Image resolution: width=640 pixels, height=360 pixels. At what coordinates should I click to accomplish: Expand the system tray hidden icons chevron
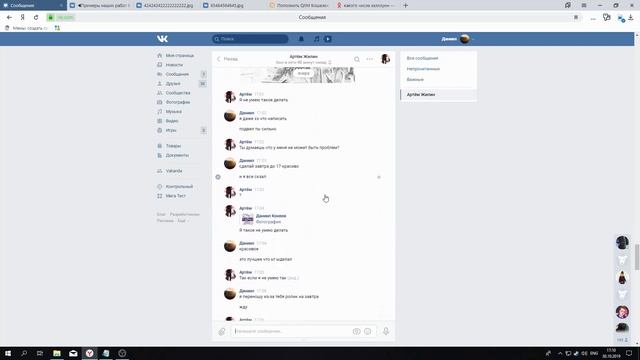point(560,353)
